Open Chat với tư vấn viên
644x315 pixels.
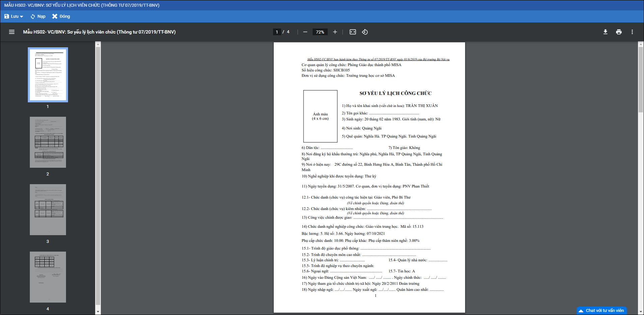click(x=602, y=311)
